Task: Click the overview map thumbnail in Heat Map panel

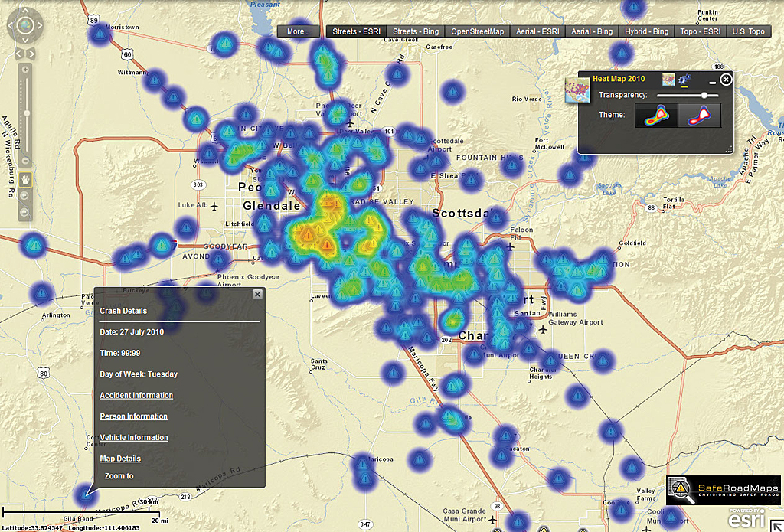Action: (669, 80)
